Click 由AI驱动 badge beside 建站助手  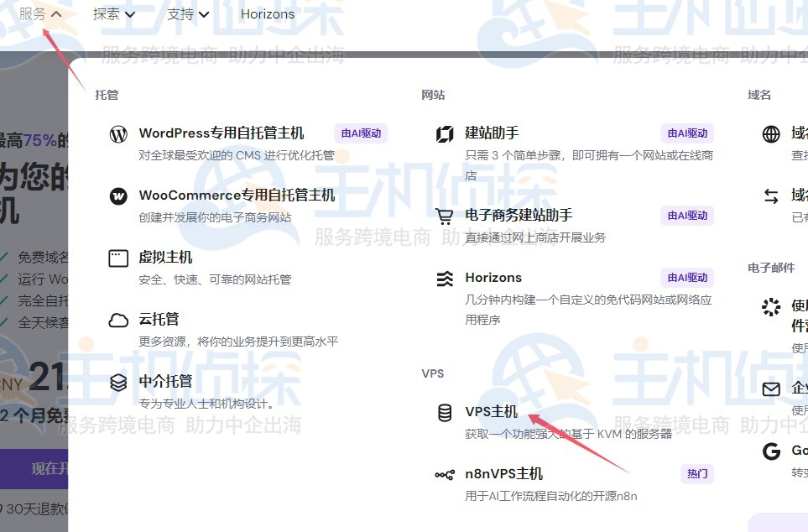click(x=687, y=133)
